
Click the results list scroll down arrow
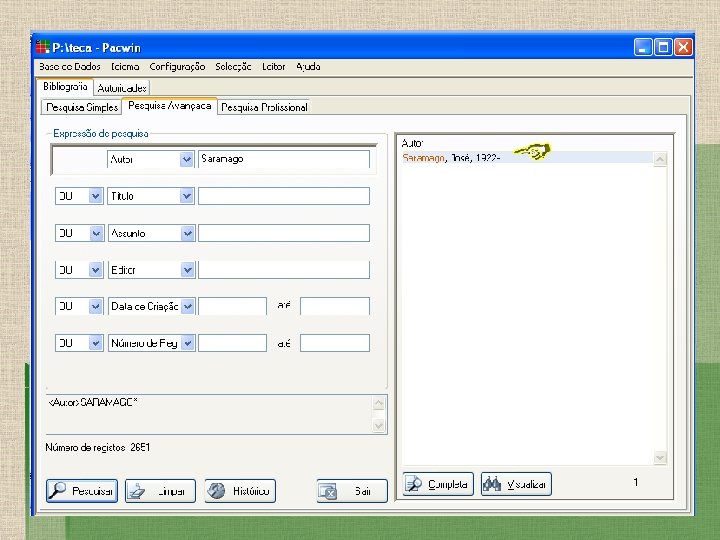coord(660,458)
